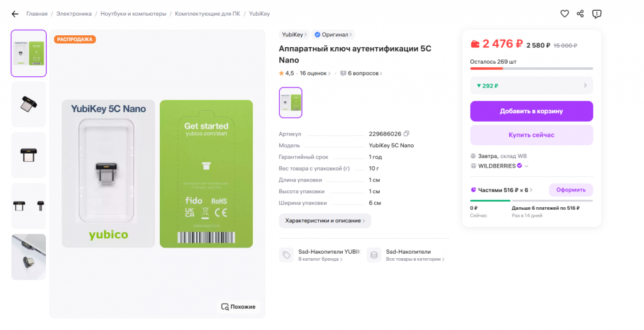Image resolution: width=644 pixels, height=330 pixels.
Task: Go back using the left arrow icon
Action: (x=15, y=14)
